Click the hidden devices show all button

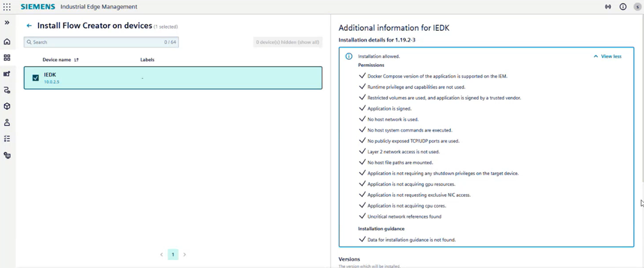[287, 42]
